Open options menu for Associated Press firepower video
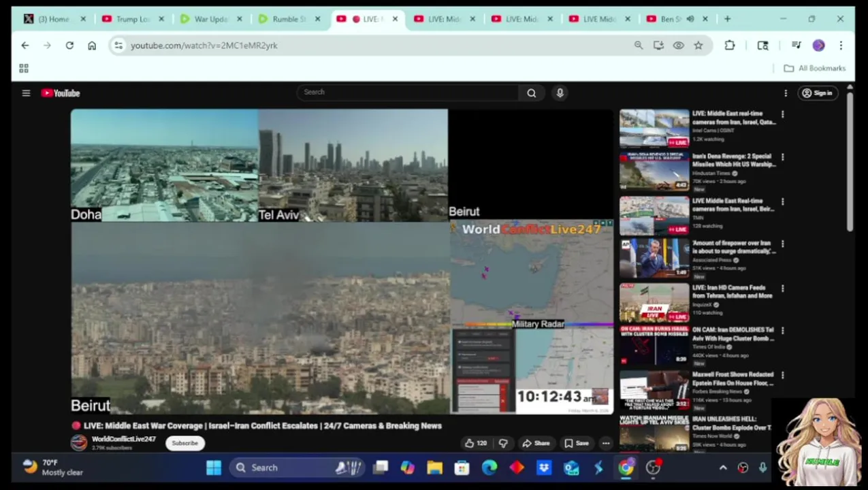The width and height of the screenshot is (868, 490). [782, 244]
